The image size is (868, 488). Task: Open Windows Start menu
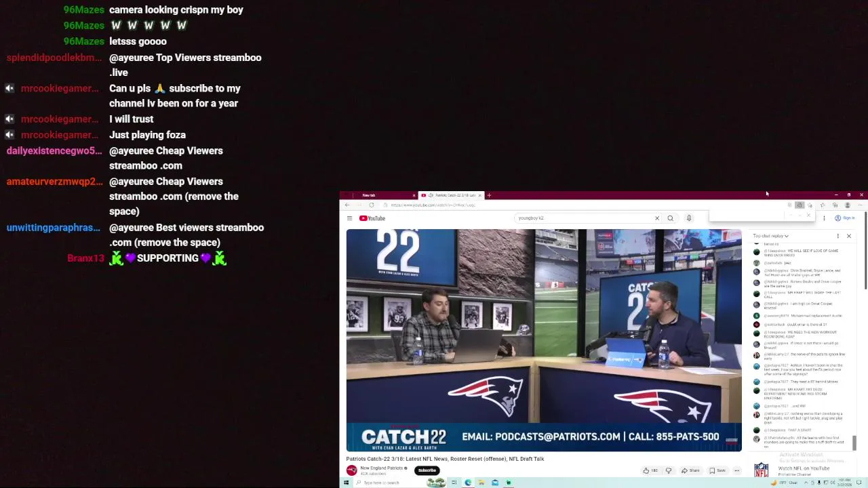pos(346,483)
